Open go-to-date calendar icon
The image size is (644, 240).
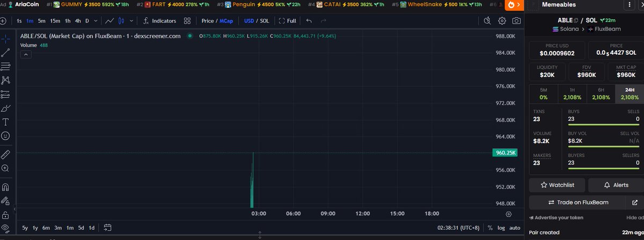[x=107, y=228]
